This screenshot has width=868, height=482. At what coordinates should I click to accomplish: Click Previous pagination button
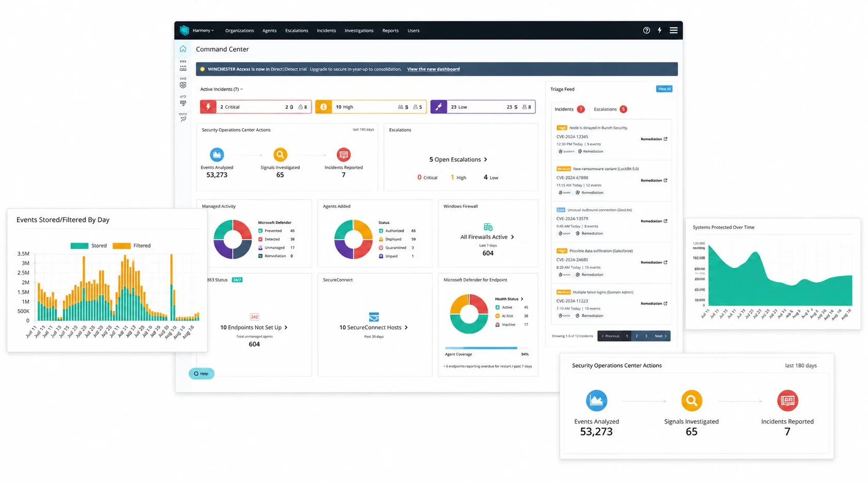(610, 336)
